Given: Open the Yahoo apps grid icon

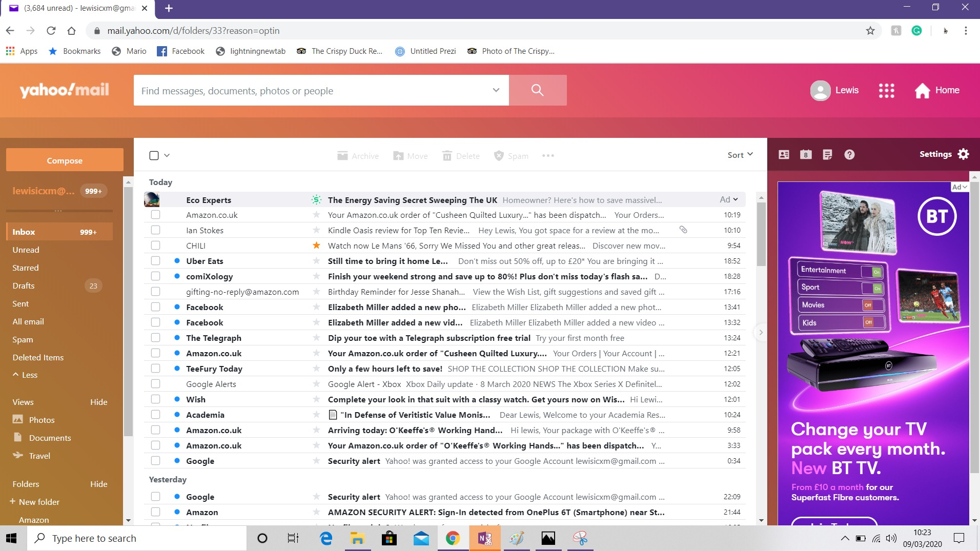Looking at the screenshot, I should coord(886,90).
